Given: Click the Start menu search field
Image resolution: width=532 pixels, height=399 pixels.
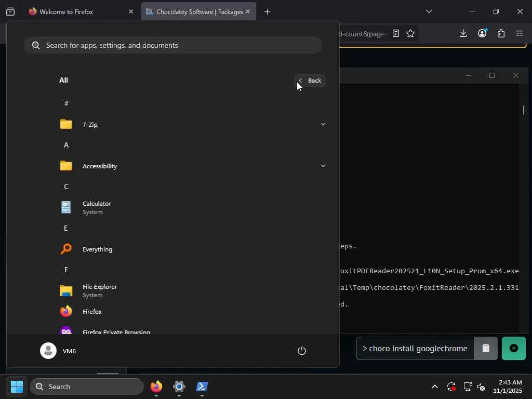Looking at the screenshot, I should tap(173, 45).
